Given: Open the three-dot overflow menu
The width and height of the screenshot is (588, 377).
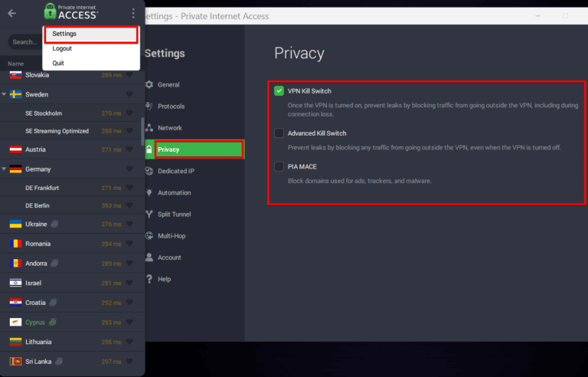Looking at the screenshot, I should pyautogui.click(x=133, y=14).
